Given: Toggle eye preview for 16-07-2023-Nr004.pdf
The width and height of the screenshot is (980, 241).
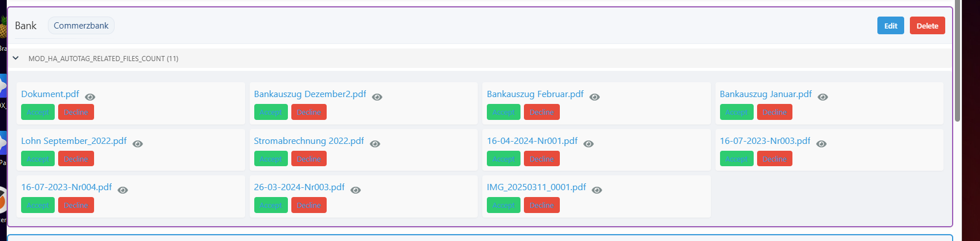Looking at the screenshot, I should pyautogui.click(x=123, y=190).
